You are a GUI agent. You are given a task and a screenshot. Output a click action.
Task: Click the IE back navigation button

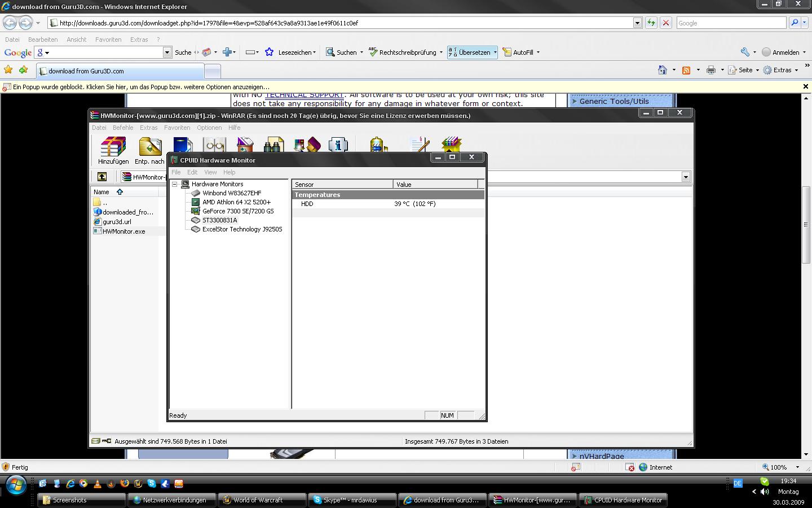(x=10, y=23)
